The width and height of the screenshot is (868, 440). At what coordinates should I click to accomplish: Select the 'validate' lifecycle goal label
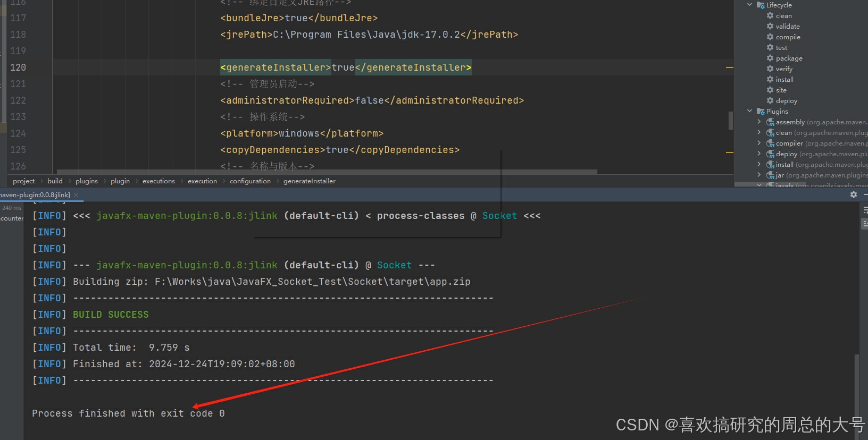click(x=788, y=26)
